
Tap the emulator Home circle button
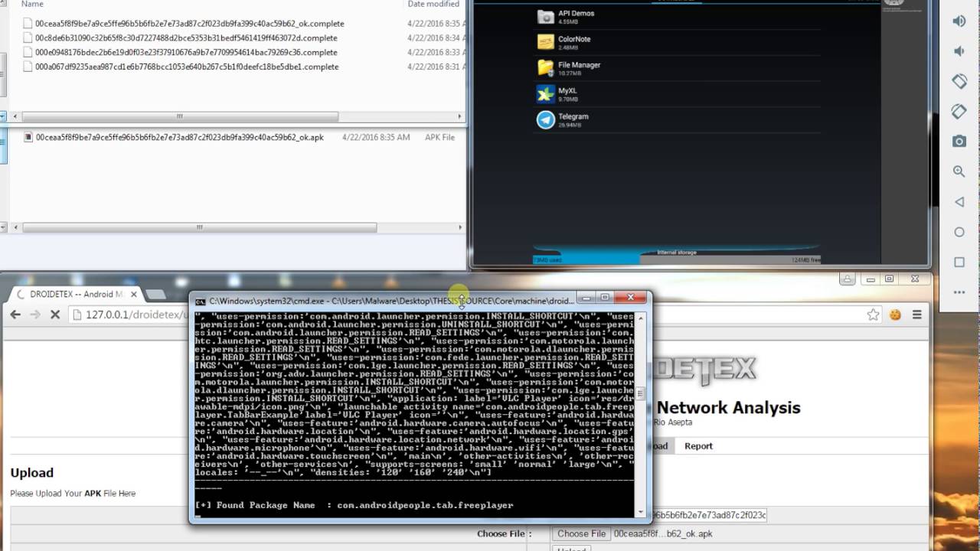959,232
